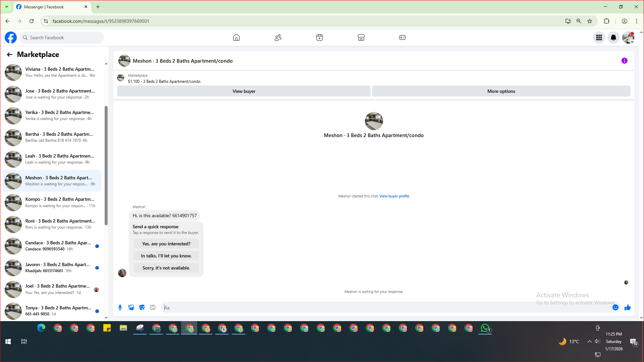Open Facebook notifications bell
This screenshot has width=644, height=362.
[x=613, y=38]
